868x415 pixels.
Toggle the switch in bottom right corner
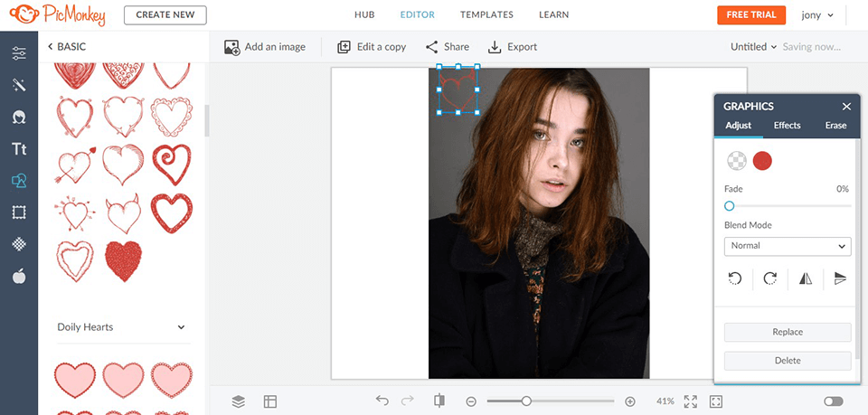(833, 401)
